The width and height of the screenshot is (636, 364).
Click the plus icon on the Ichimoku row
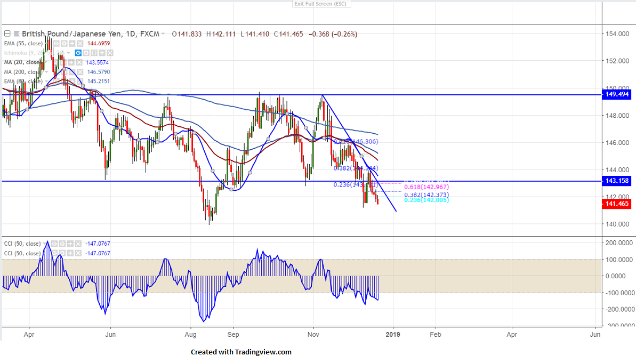pyautogui.click(x=102, y=53)
